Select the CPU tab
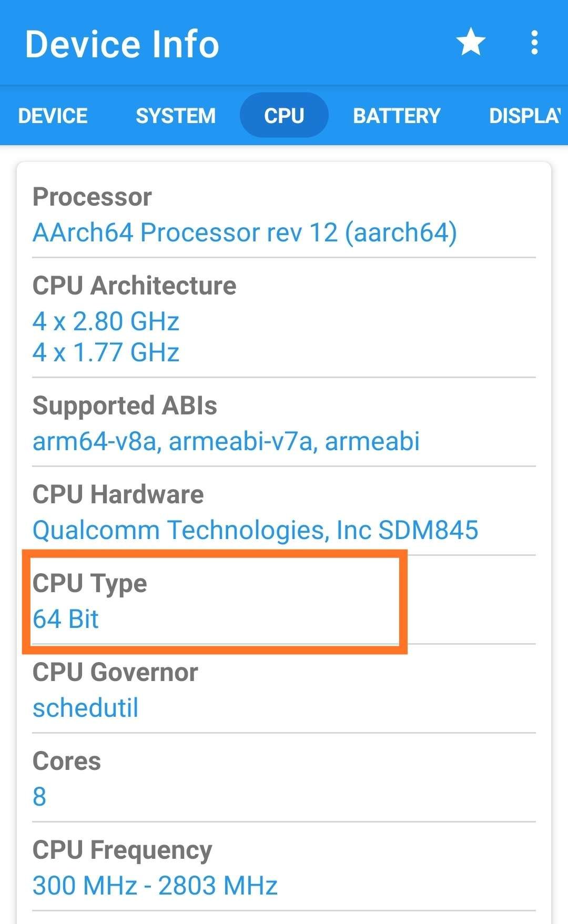568x924 pixels. point(284,116)
